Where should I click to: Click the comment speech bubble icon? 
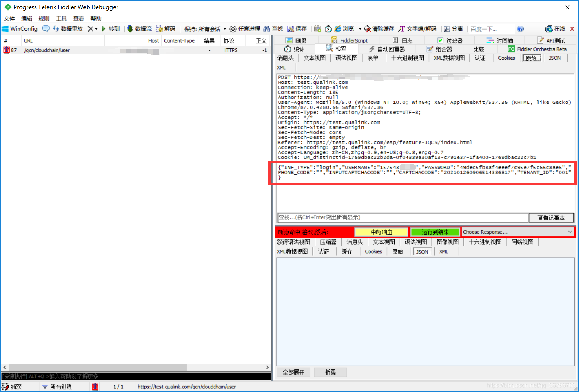coord(46,29)
